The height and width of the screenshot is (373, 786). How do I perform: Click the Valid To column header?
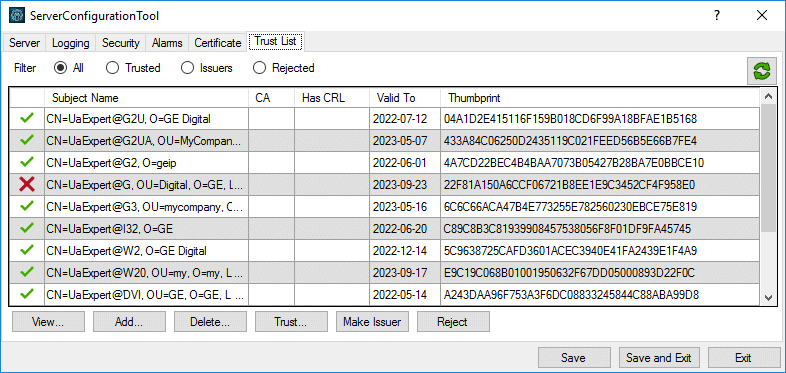coord(405,98)
